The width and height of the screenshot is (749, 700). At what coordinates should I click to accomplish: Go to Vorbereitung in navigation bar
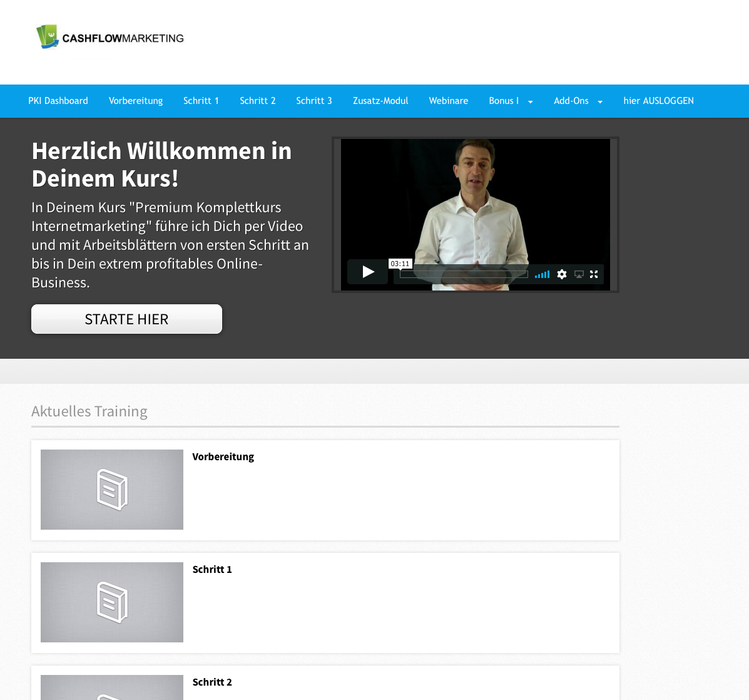136,101
